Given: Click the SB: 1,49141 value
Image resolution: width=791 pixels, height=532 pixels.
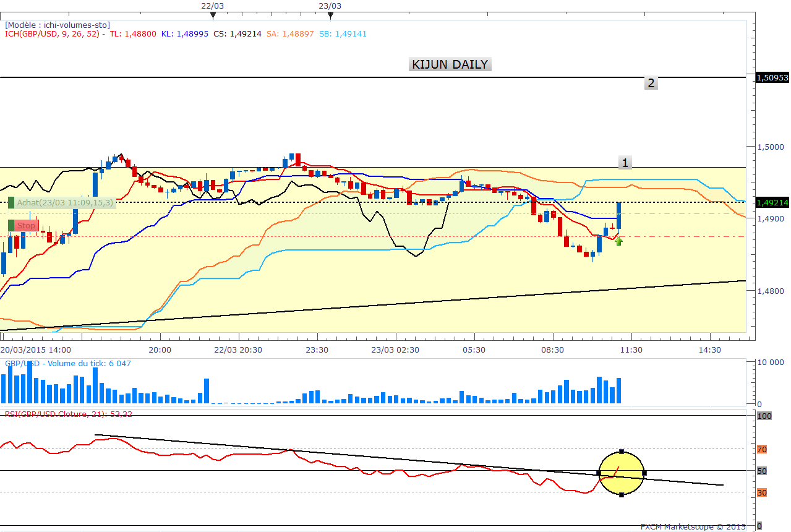Looking at the screenshot, I should (x=343, y=34).
